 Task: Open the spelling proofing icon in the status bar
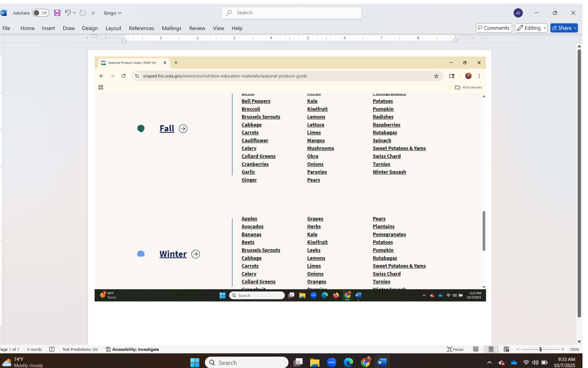click(x=52, y=349)
